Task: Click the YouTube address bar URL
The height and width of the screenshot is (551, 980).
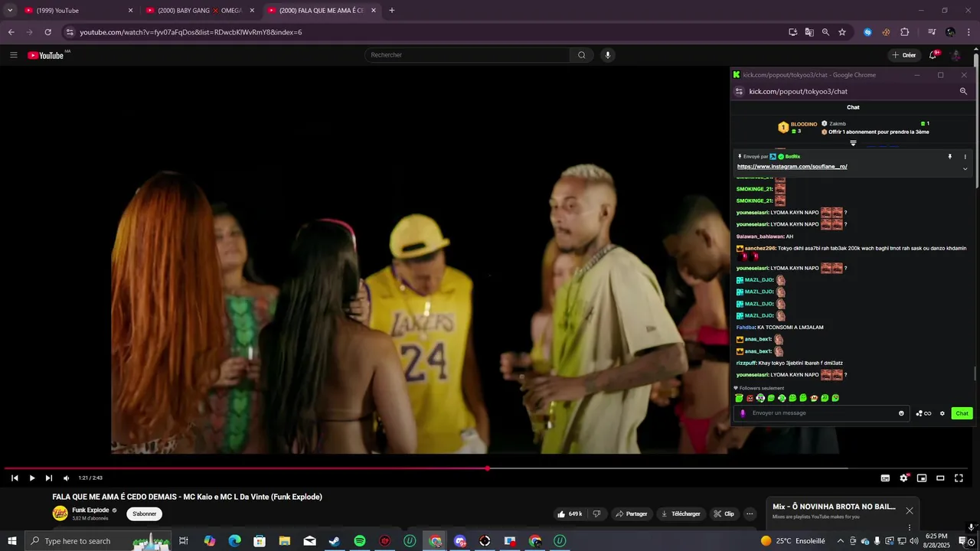Action: pyautogui.click(x=191, y=32)
